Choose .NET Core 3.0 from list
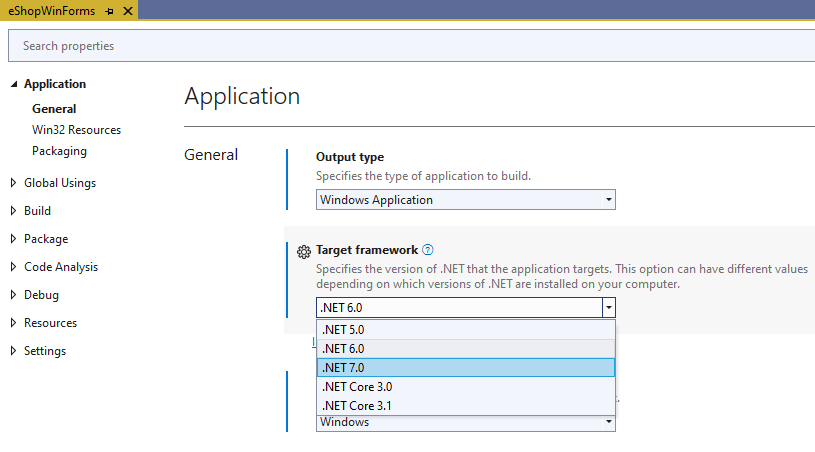 click(466, 387)
